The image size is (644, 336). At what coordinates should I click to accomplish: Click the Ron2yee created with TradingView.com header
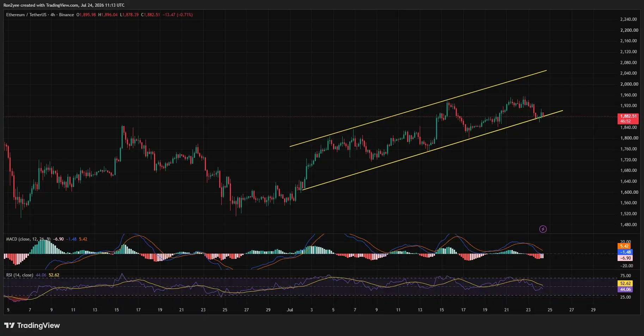click(64, 5)
